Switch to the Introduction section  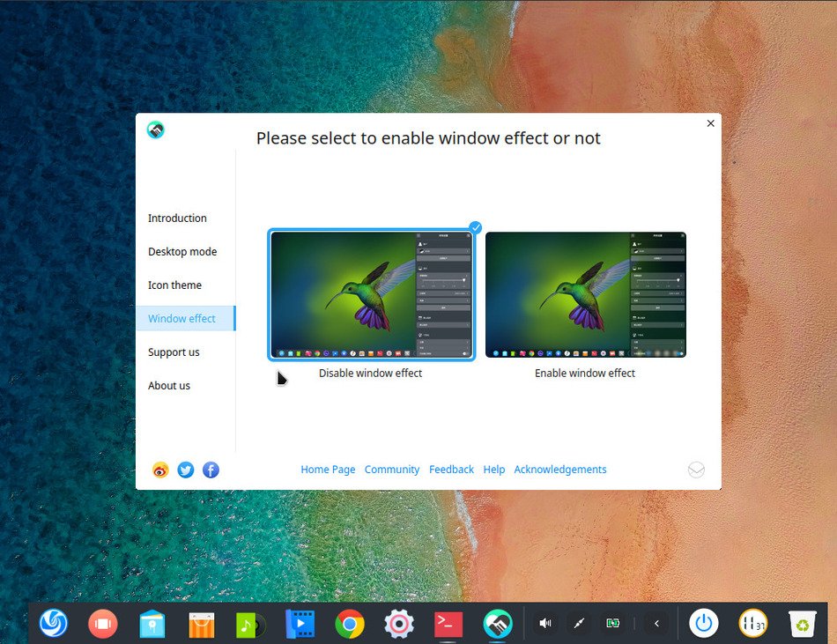point(177,218)
